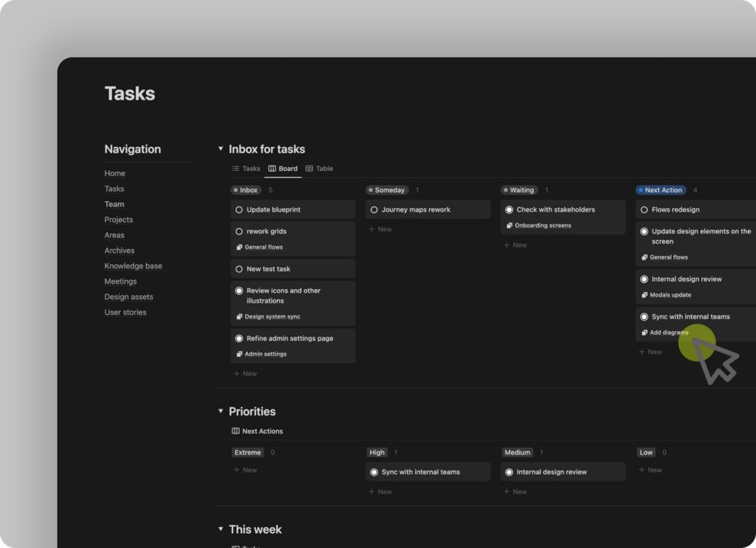This screenshot has width=756, height=548.
Task: Open Team page in Navigation
Action: [114, 204]
